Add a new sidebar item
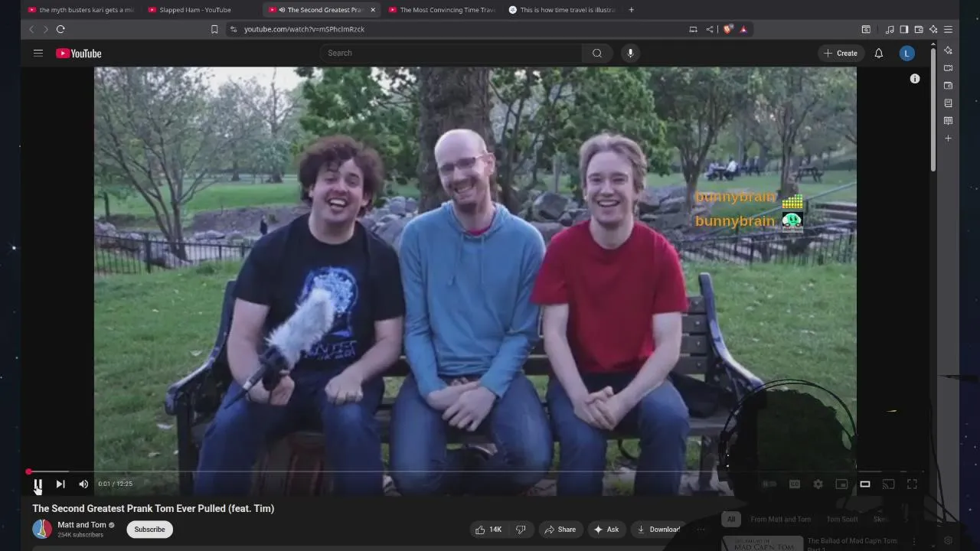 948,139
